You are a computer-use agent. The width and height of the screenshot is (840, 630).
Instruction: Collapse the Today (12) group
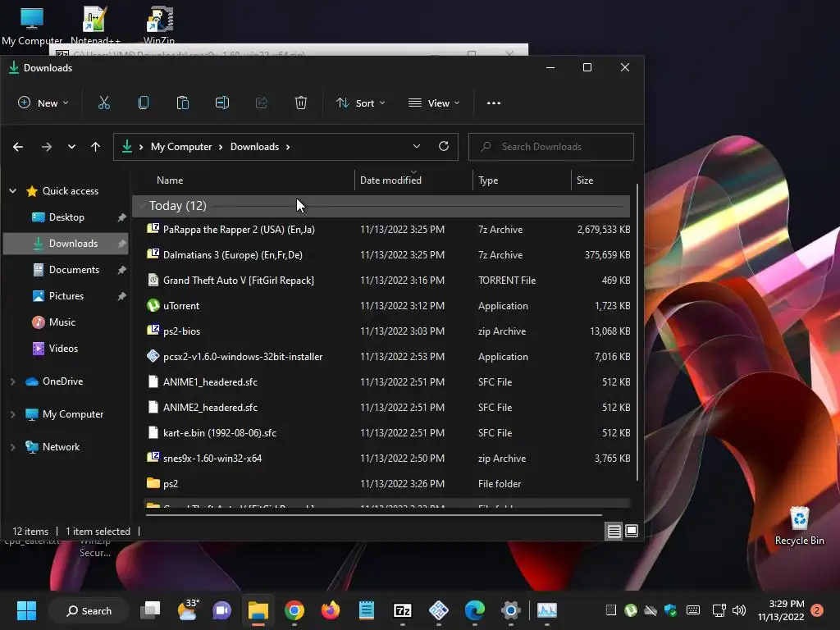[x=142, y=206]
